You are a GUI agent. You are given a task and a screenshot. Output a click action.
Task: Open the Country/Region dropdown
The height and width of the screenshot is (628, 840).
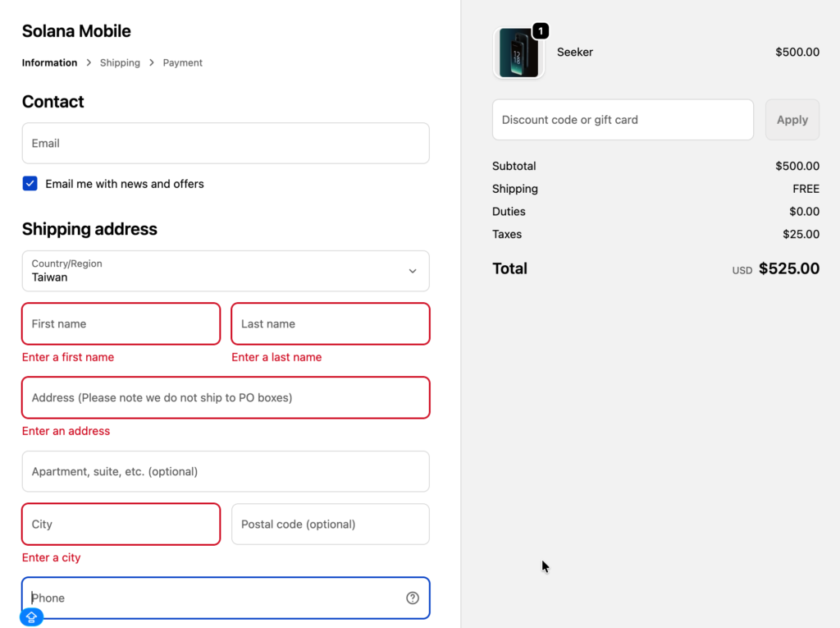click(226, 271)
